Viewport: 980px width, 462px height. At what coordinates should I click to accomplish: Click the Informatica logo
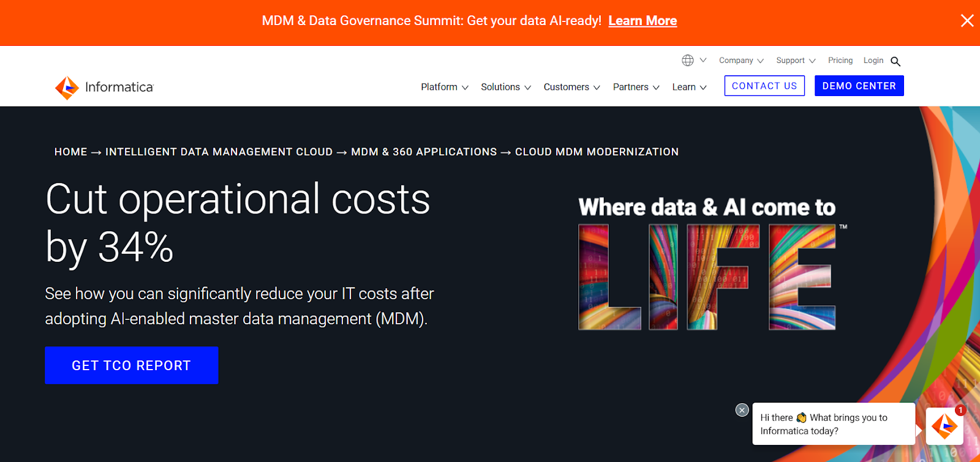104,88
